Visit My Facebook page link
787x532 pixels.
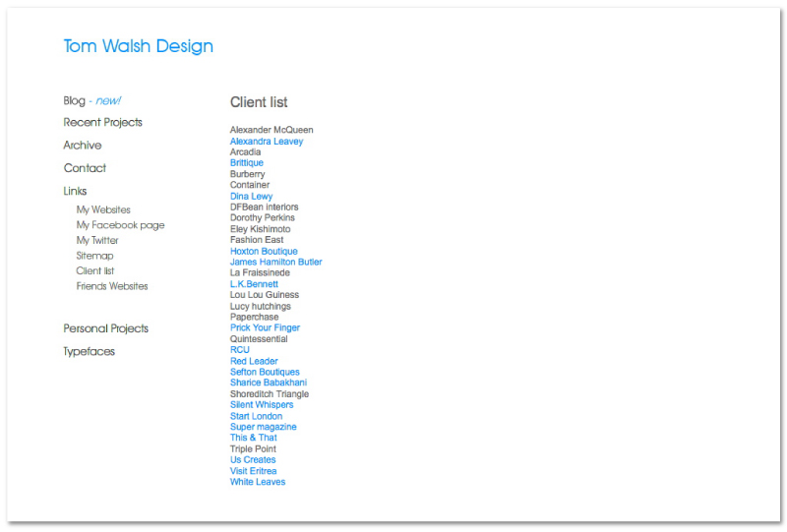pyautogui.click(x=120, y=225)
